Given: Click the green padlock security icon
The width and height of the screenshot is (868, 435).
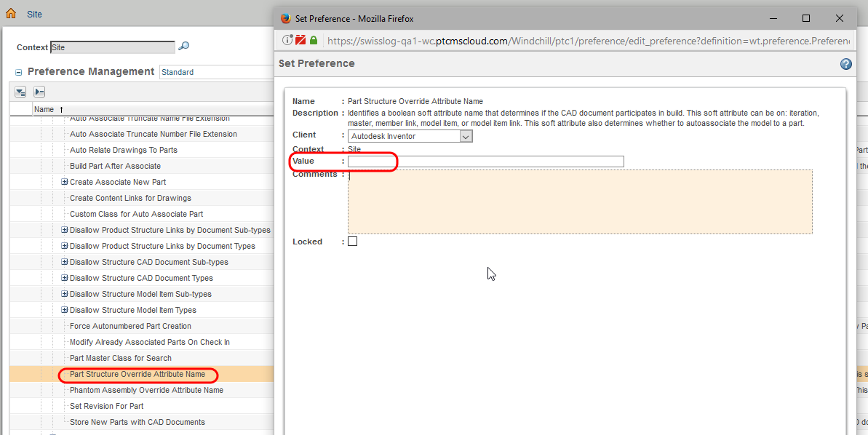Looking at the screenshot, I should point(314,41).
